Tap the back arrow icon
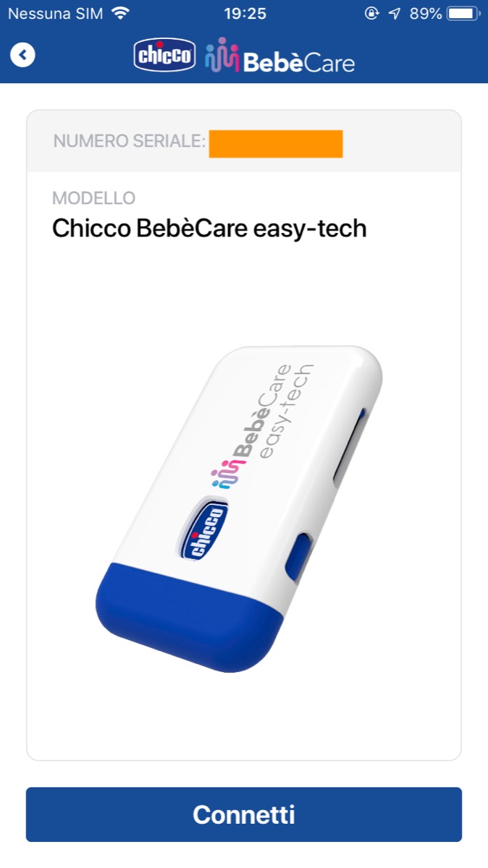The width and height of the screenshot is (488, 868). [x=22, y=54]
